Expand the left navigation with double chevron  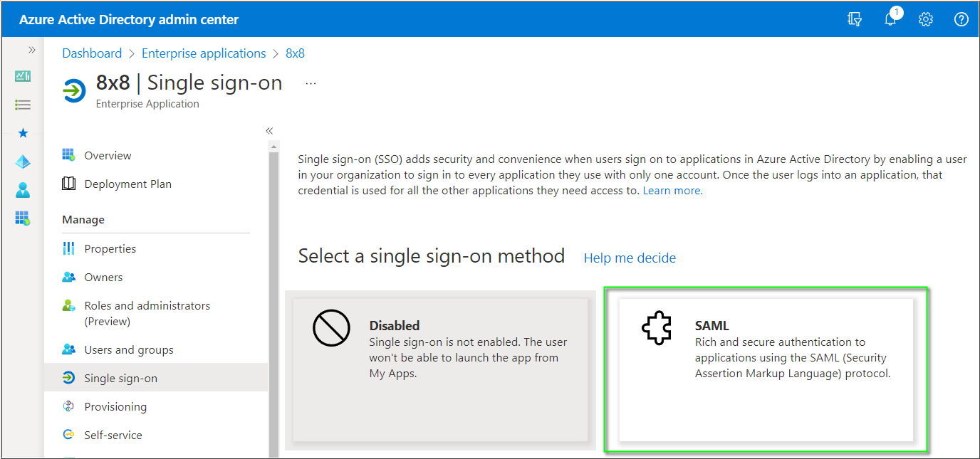(x=31, y=50)
